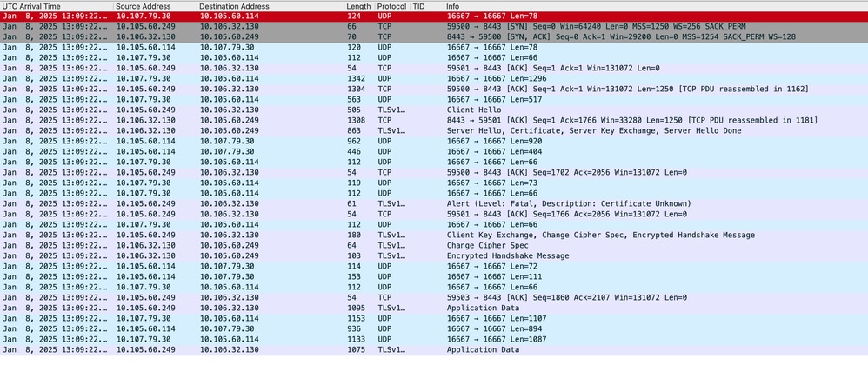
Task: Select the UDP packet with Len=404
Action: (x=434, y=151)
